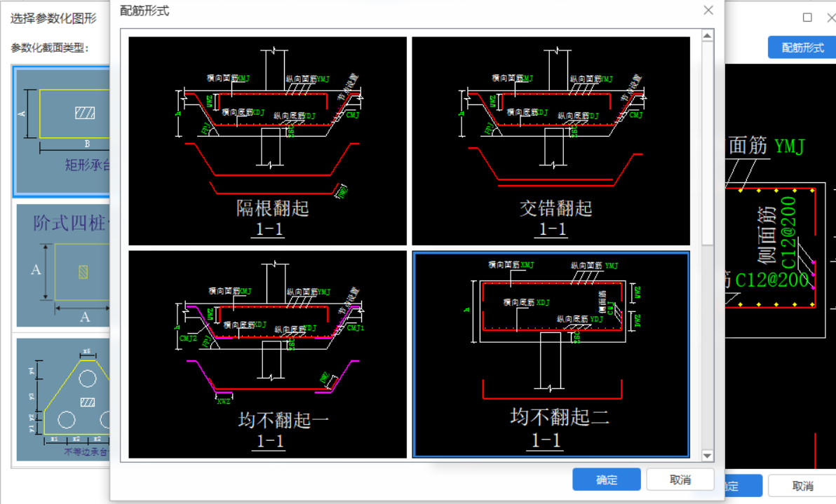
Task: Select the 均不翻起二 reinforcement thumbnail
Action: (551, 354)
